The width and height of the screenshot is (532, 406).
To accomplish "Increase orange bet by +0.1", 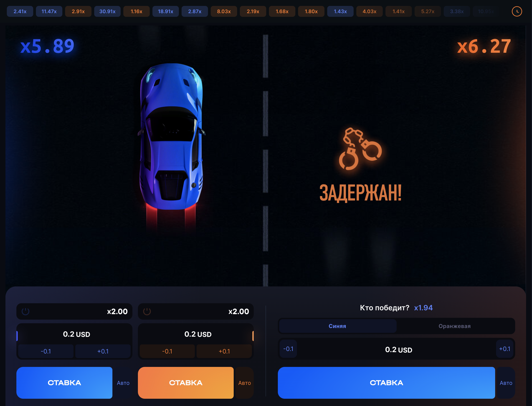I will click(224, 351).
